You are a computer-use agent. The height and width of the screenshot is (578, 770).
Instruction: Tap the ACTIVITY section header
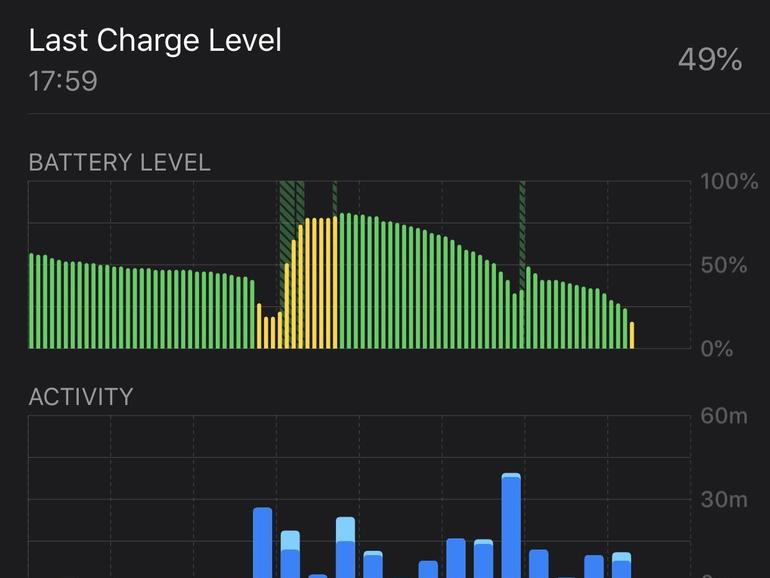(80, 397)
